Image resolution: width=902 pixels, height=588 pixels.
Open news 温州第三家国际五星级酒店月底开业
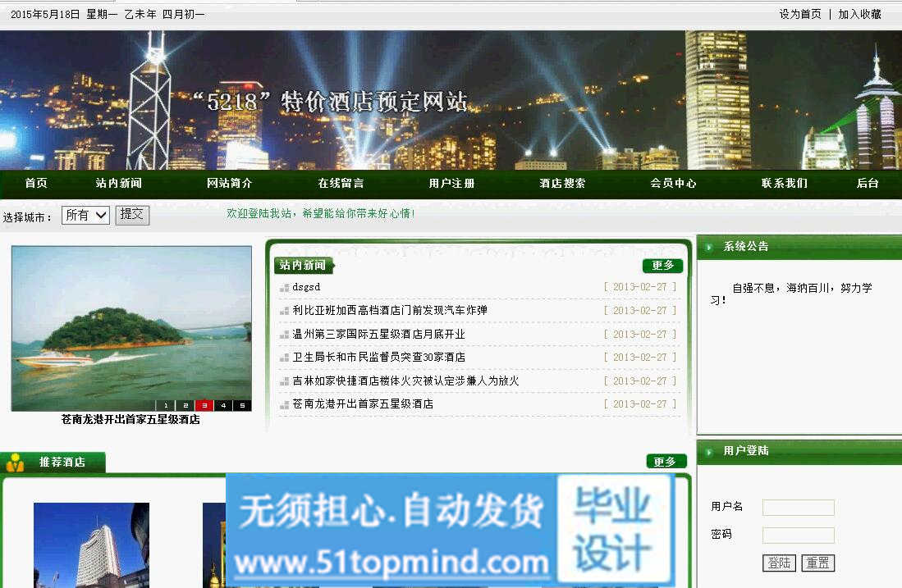click(378, 335)
